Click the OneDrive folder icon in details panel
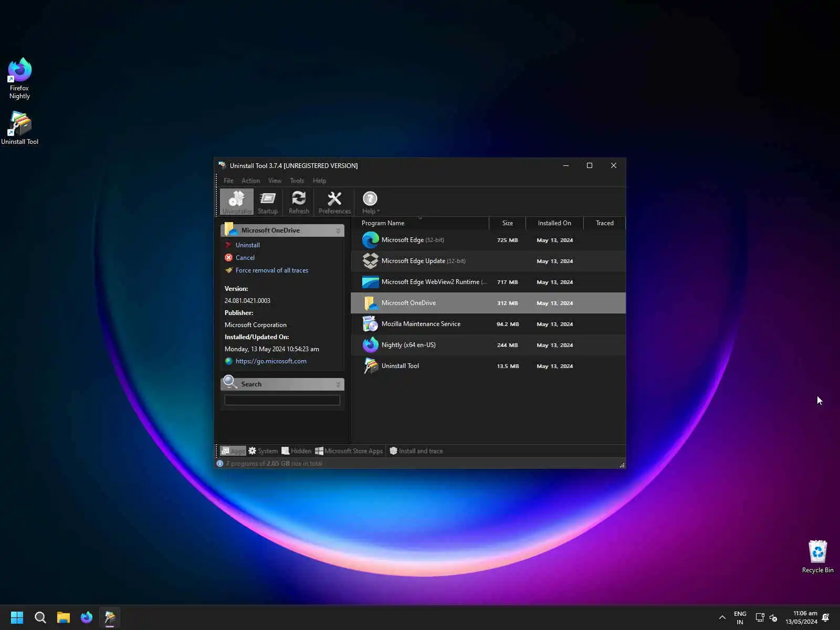840x630 pixels. pos(230,229)
